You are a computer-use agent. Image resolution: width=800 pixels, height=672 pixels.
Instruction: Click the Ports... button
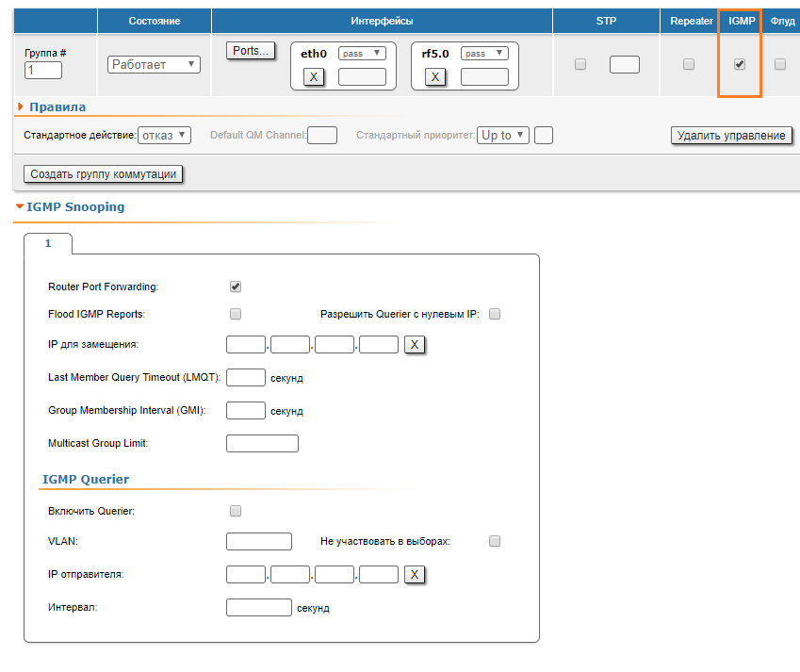(251, 51)
